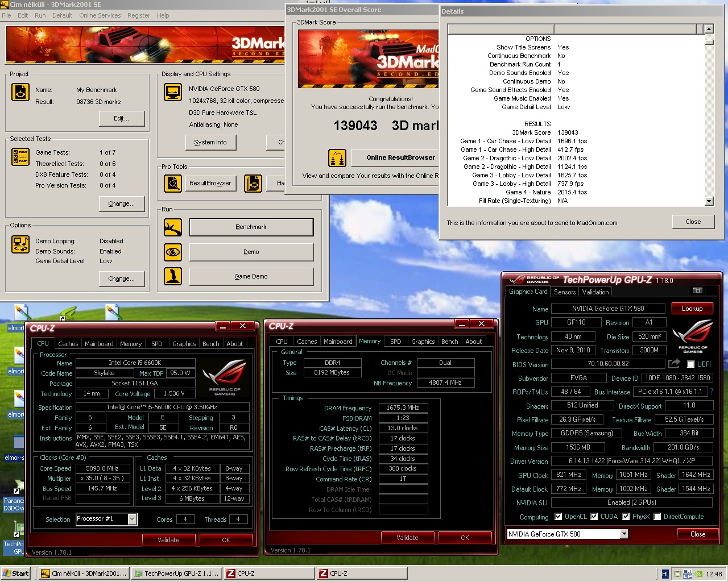Toggle the CUDA checkbox

(594, 517)
